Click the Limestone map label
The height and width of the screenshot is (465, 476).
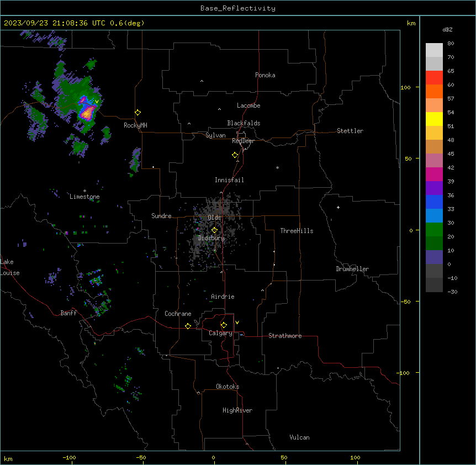(84, 197)
